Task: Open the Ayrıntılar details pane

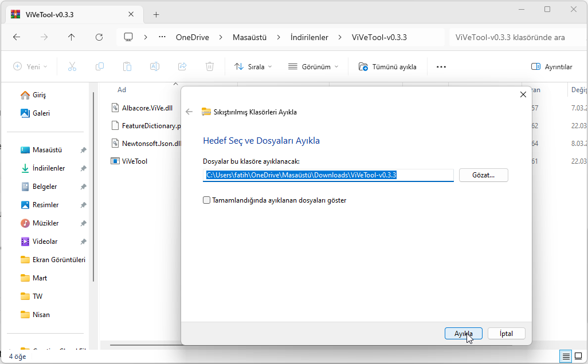Action: [551, 66]
